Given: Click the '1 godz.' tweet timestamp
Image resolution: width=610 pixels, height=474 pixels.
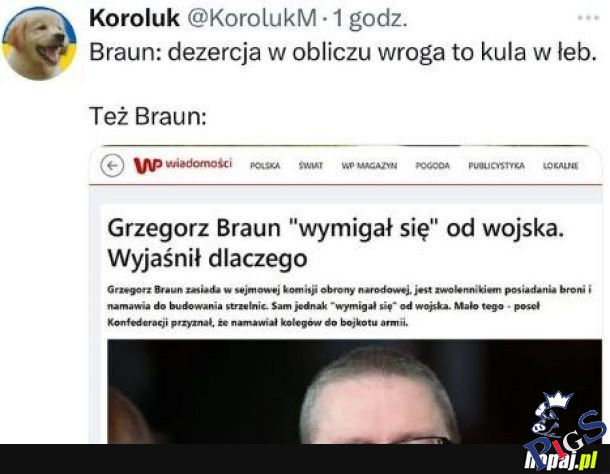Looking at the screenshot, I should pyautogui.click(x=370, y=19).
